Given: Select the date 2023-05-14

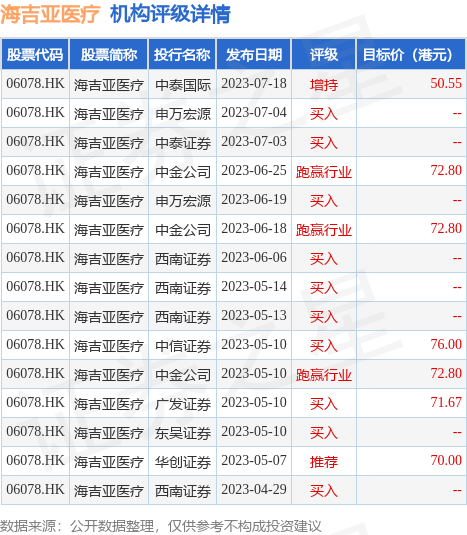Looking at the screenshot, I should [254, 287].
